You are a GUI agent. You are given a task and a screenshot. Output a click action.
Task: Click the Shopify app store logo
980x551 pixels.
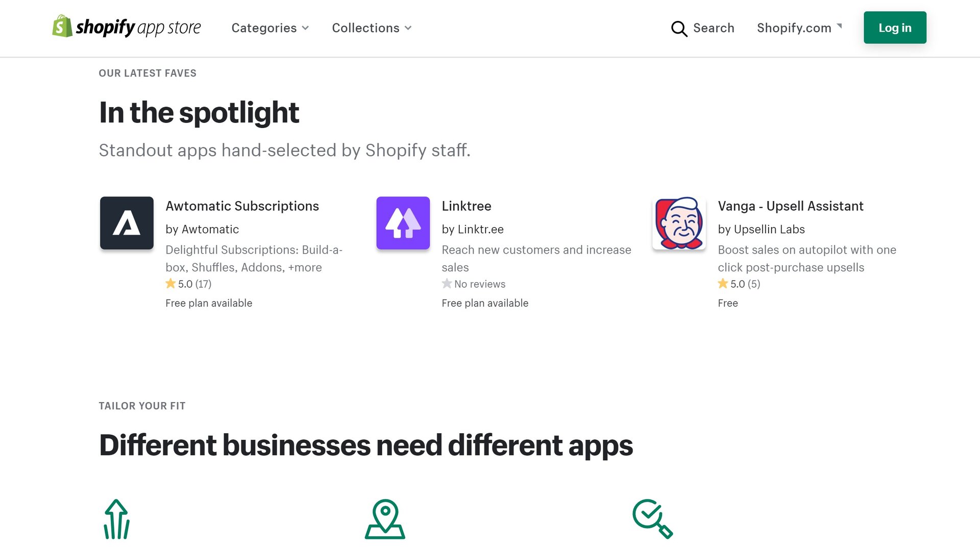pyautogui.click(x=127, y=27)
